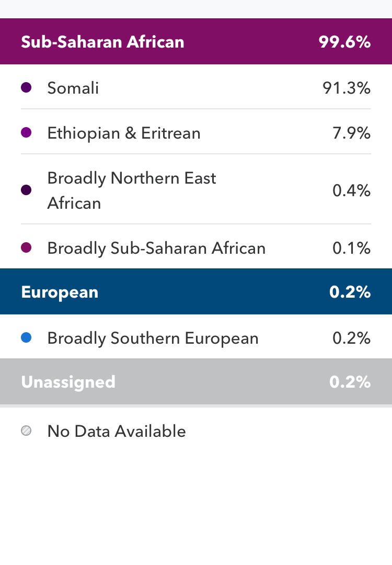Click the blue Broadly Southern European dot
This screenshot has height=565, width=392.
tap(26, 338)
